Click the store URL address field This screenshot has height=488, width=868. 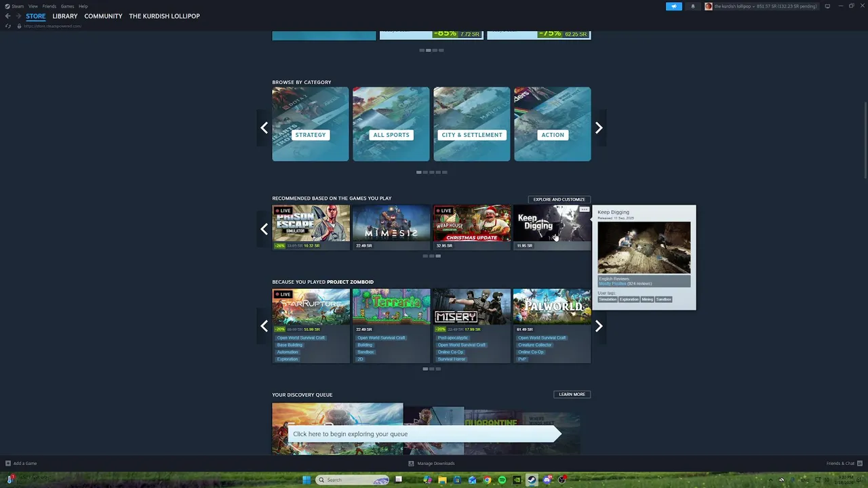[x=53, y=26]
